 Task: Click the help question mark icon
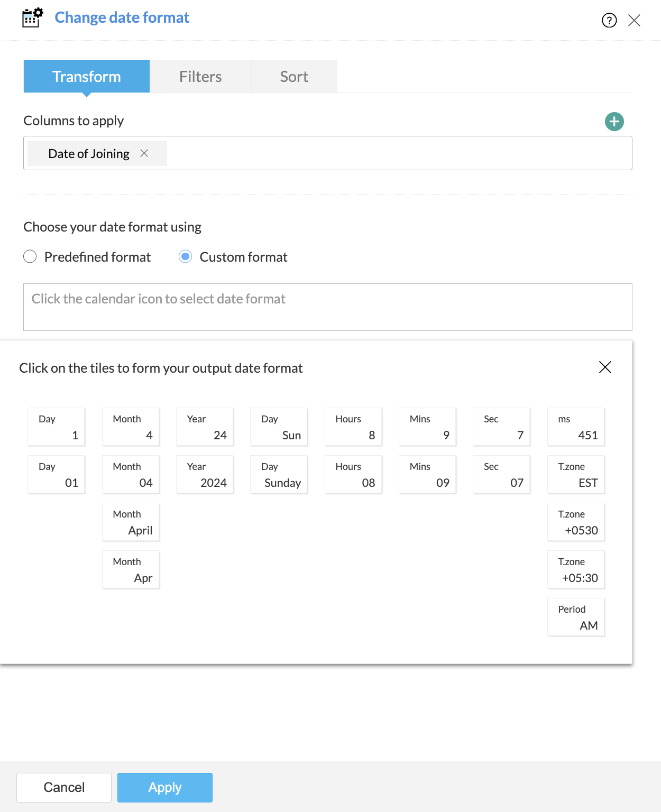point(609,21)
